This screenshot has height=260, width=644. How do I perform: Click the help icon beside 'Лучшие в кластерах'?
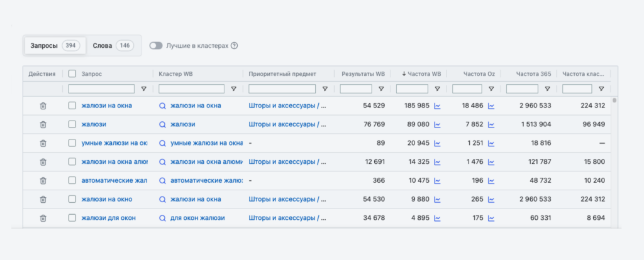pos(234,45)
